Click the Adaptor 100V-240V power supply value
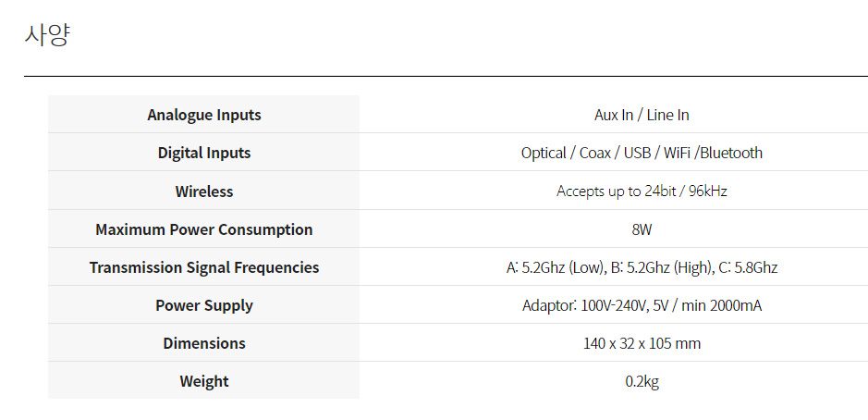This screenshot has height=420, width=868. pyautogui.click(x=642, y=305)
